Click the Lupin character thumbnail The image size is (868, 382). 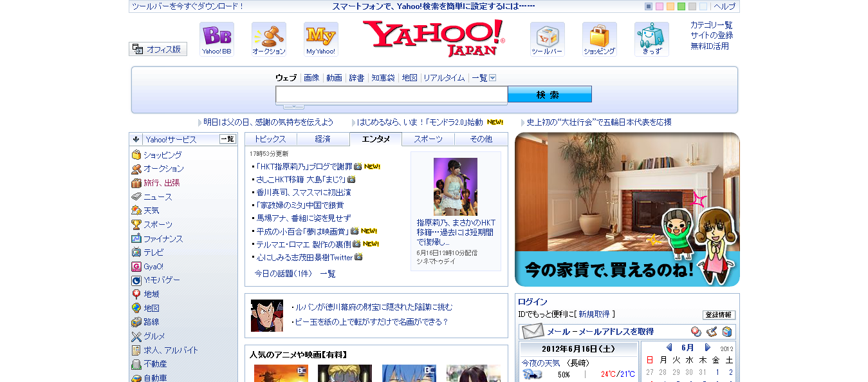267,316
